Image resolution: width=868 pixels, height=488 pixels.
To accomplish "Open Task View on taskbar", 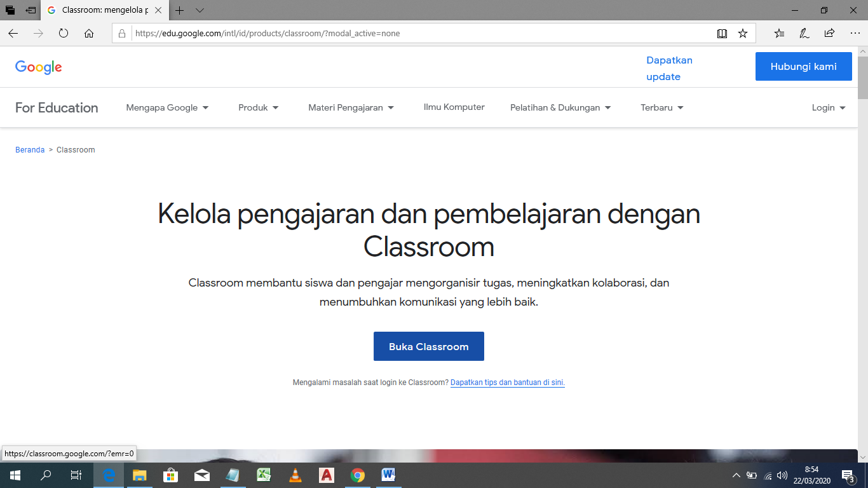I will coord(76,475).
